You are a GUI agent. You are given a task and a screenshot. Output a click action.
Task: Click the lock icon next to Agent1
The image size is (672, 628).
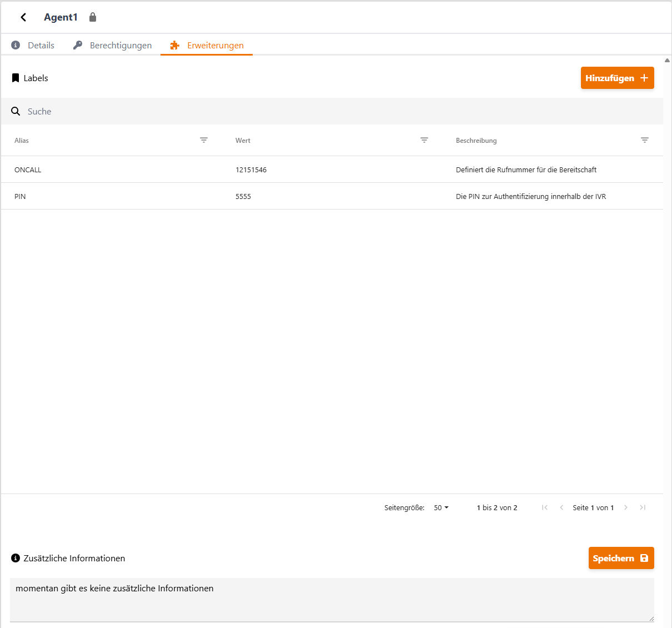(93, 17)
